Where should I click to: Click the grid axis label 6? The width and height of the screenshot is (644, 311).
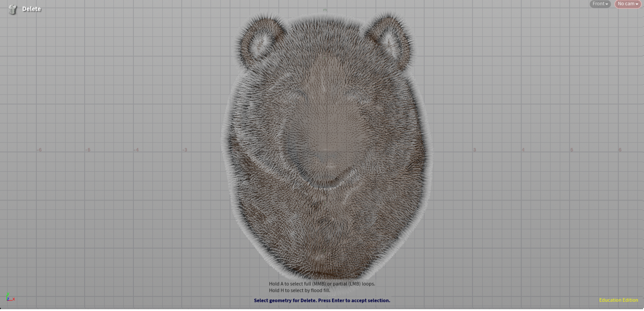tap(620, 150)
